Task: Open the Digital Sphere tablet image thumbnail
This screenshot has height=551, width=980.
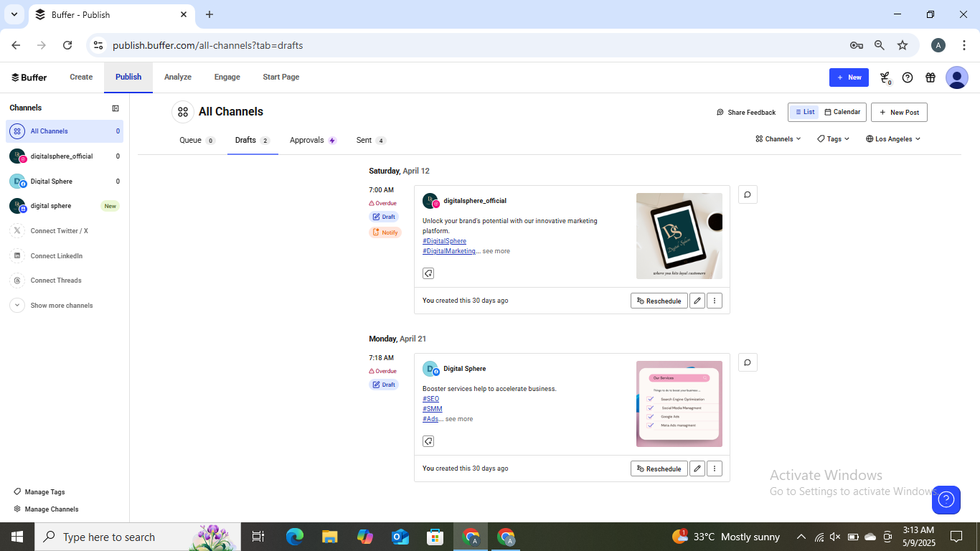Action: pos(679,236)
